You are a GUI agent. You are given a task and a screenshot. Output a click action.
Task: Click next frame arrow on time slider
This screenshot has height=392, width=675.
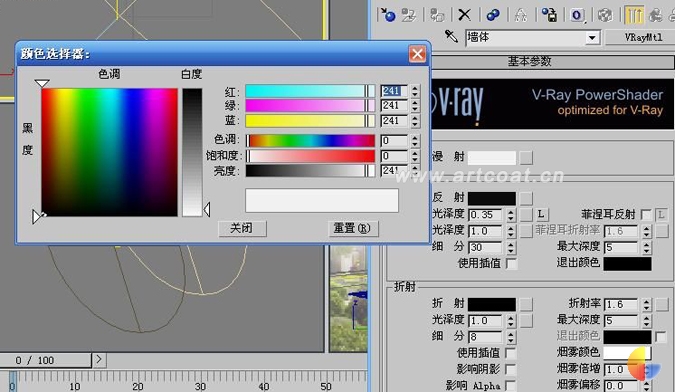(x=99, y=359)
